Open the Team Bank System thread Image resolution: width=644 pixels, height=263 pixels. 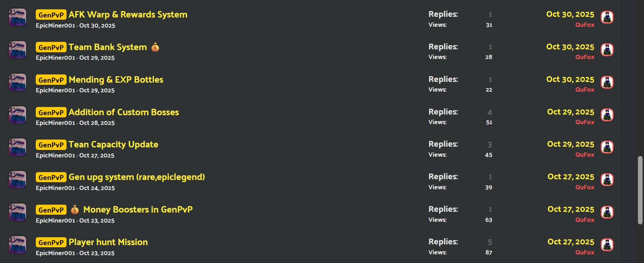click(x=108, y=47)
